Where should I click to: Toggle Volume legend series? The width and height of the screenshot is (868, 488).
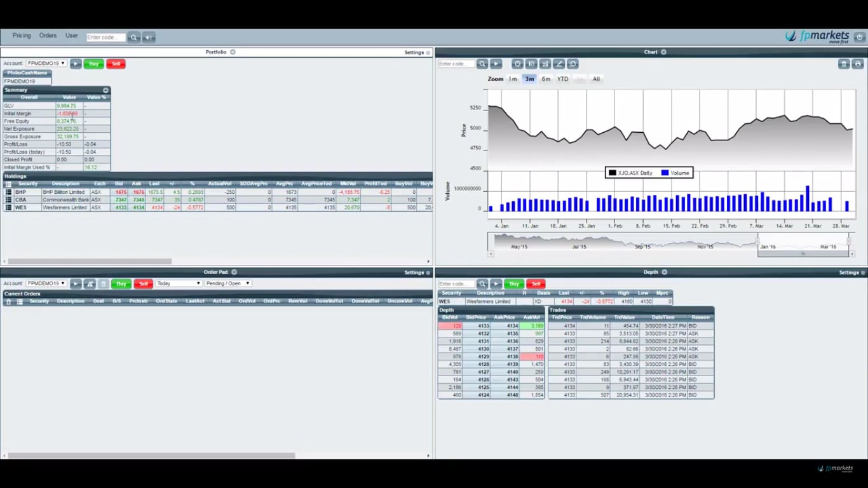tap(675, 173)
